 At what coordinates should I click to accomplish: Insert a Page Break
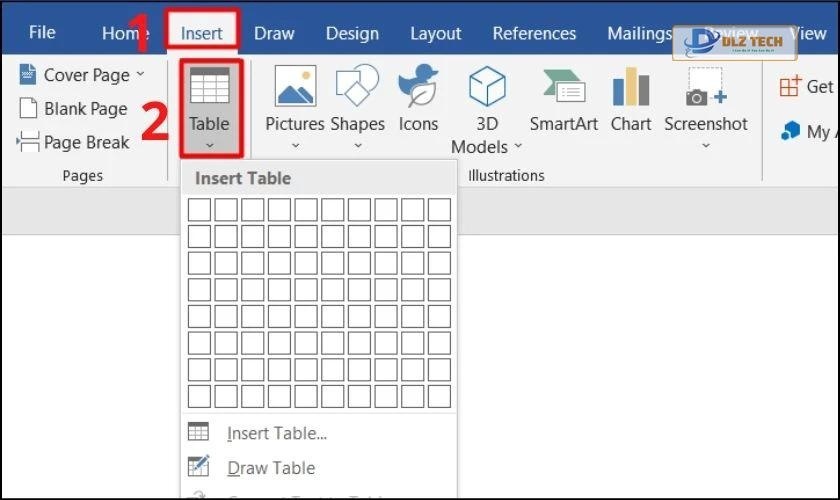tap(73, 142)
